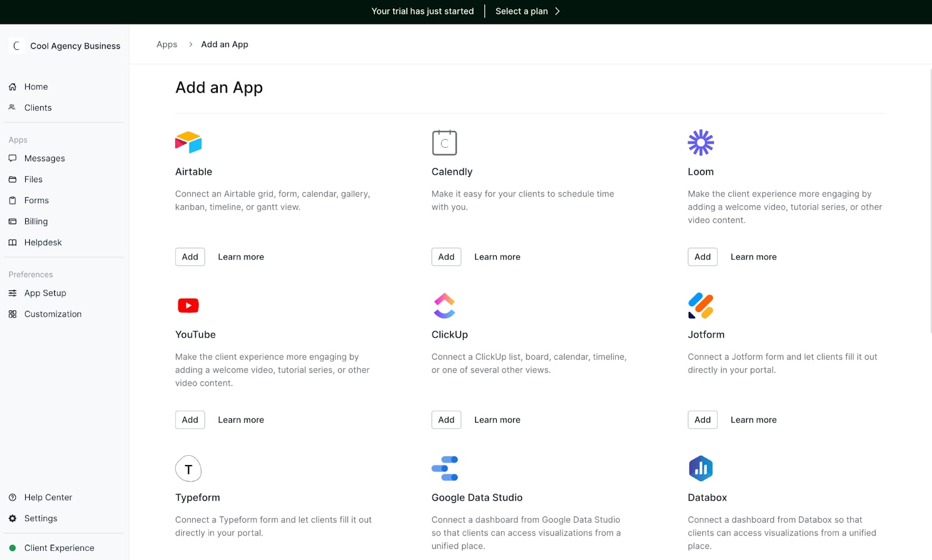Image resolution: width=932 pixels, height=560 pixels.
Task: Click the App Setup sliders icon
Action: pos(12,293)
